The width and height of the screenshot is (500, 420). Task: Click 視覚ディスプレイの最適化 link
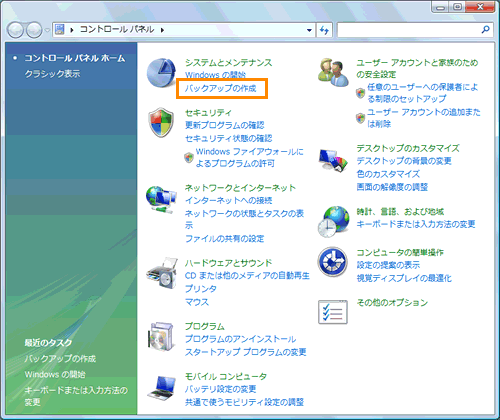404,278
